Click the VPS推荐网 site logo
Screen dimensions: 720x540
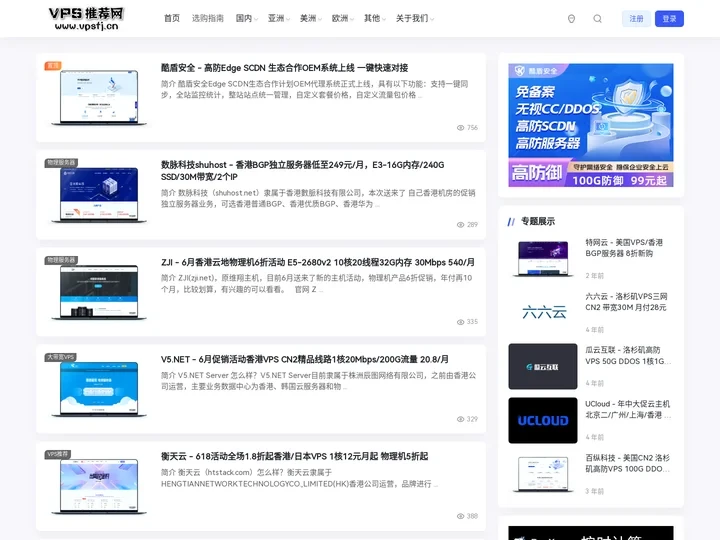point(86,18)
